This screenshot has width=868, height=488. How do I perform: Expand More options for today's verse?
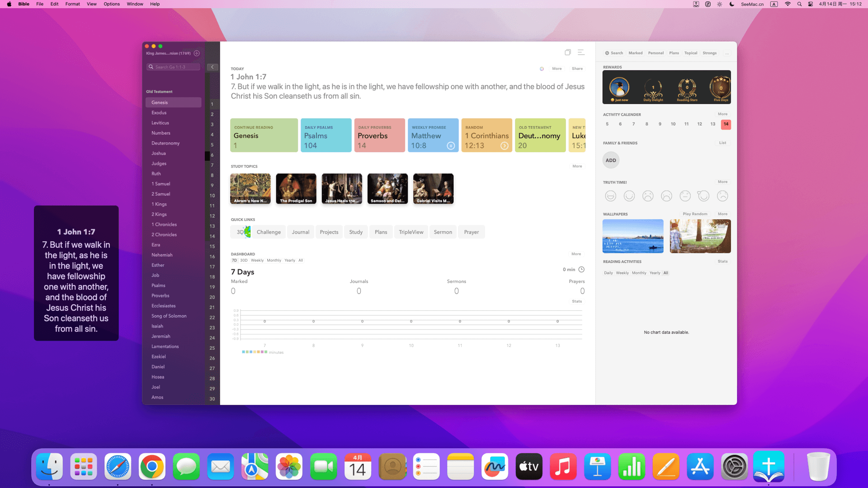point(557,69)
